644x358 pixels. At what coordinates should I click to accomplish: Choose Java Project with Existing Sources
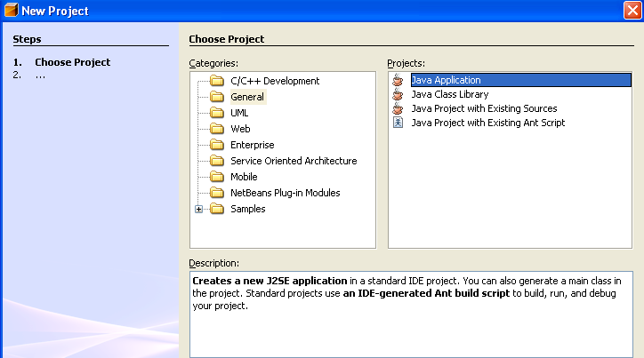pyautogui.click(x=484, y=108)
